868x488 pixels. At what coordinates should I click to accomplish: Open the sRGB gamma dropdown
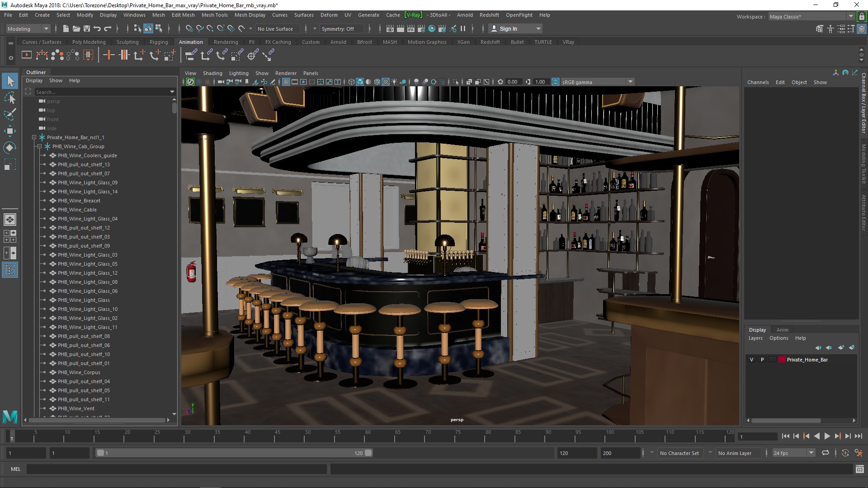pos(597,82)
